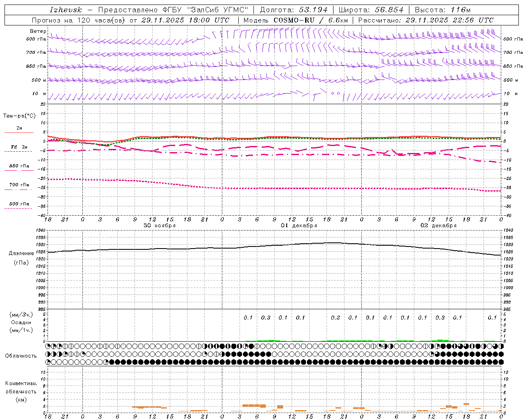Viewport: 525px width, 420px height.
Task: Click the '(мм/1ч.)' precipitation unit label
Action: tap(21, 330)
